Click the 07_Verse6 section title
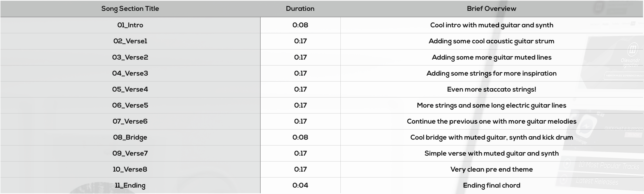Image resolution: width=644 pixels, height=194 pixels. tap(130, 121)
